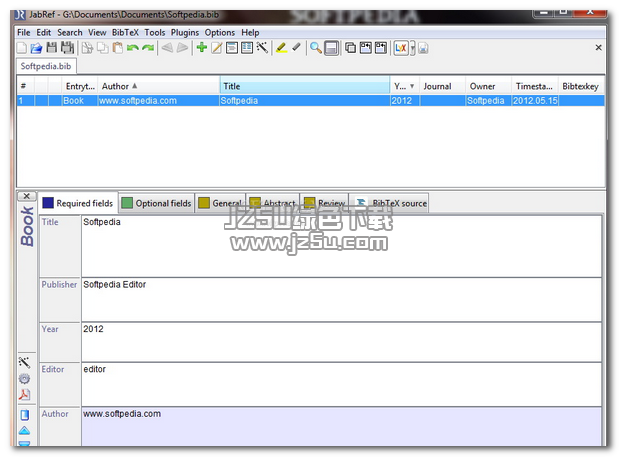The width and height of the screenshot is (619, 457).
Task: Select the Softpedia.bib database tab
Action: click(46, 66)
